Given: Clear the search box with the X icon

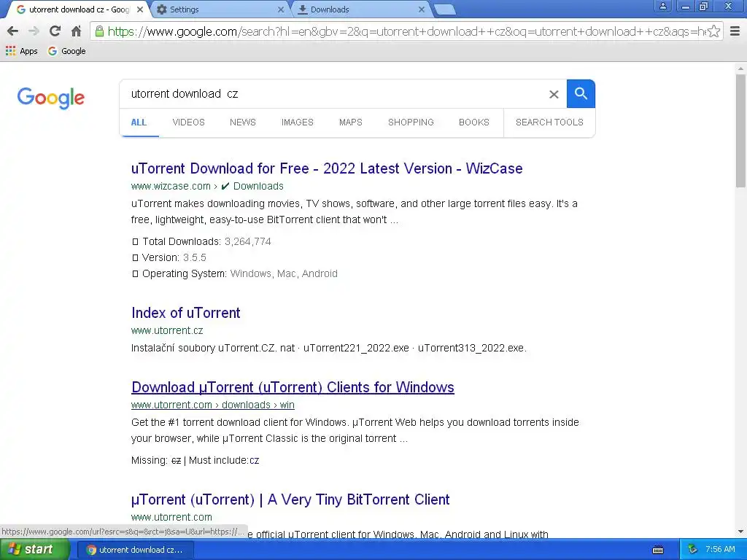Looking at the screenshot, I should point(554,94).
